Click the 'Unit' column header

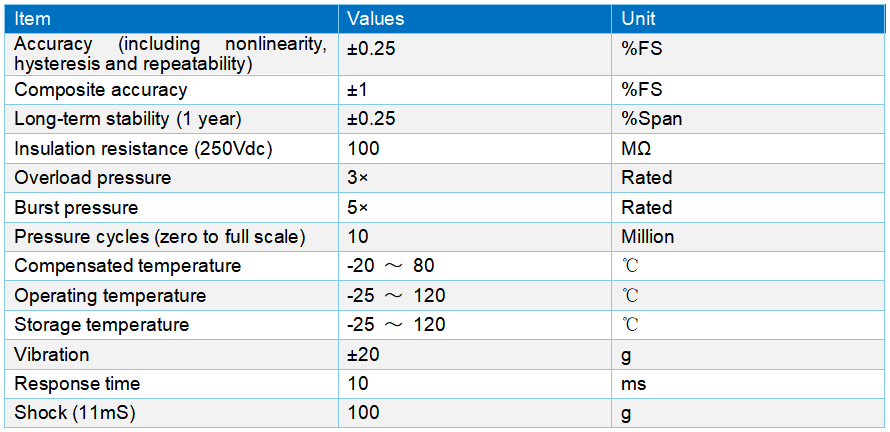tap(638, 19)
